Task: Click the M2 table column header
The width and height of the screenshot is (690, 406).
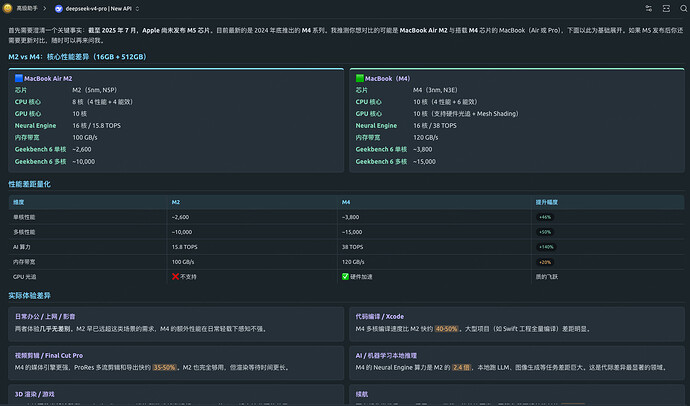Action: (176, 202)
